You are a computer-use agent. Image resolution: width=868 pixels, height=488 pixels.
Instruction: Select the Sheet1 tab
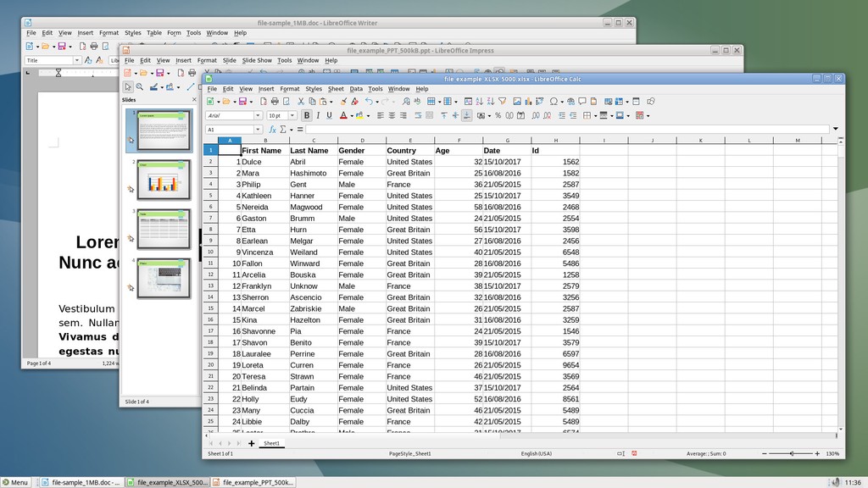click(x=272, y=442)
